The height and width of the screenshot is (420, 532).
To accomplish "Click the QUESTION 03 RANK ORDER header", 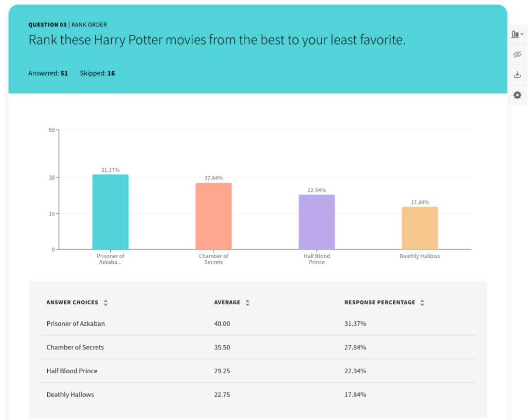I will [x=67, y=24].
